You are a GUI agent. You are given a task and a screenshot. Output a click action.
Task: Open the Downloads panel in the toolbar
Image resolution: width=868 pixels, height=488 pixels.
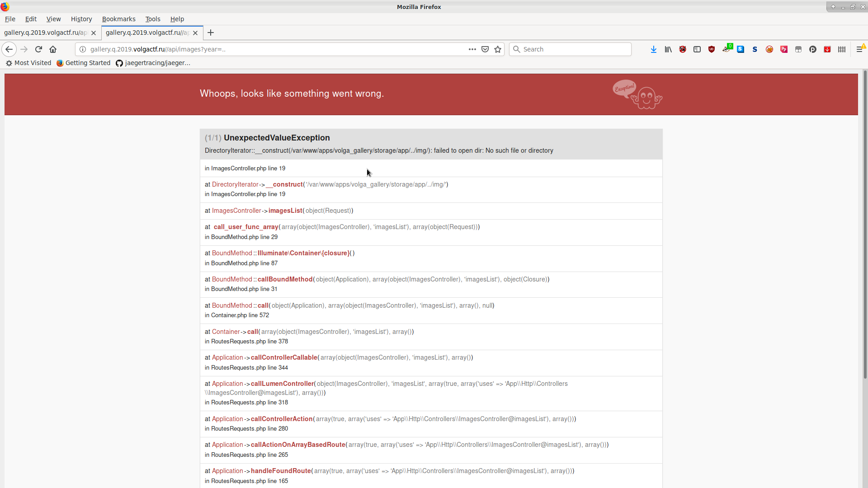pos(654,49)
